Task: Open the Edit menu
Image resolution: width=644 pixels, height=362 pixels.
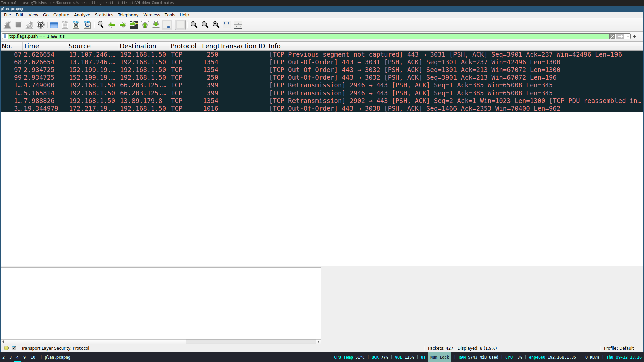Action: [x=20, y=15]
